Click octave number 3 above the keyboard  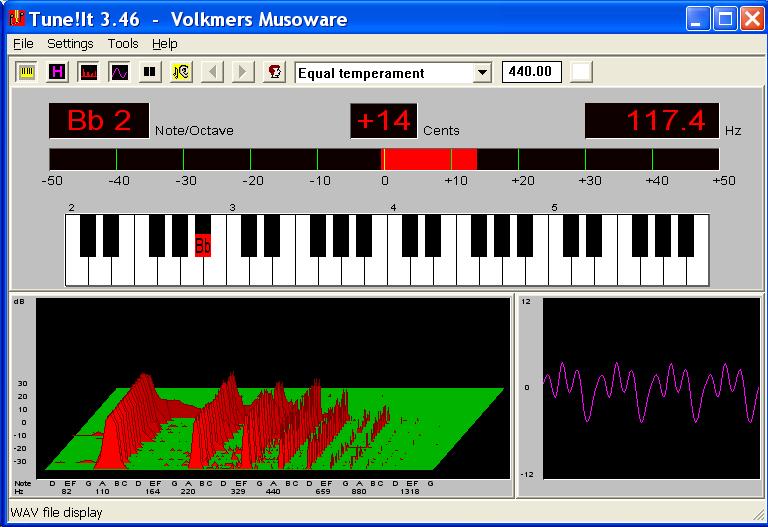[232, 208]
